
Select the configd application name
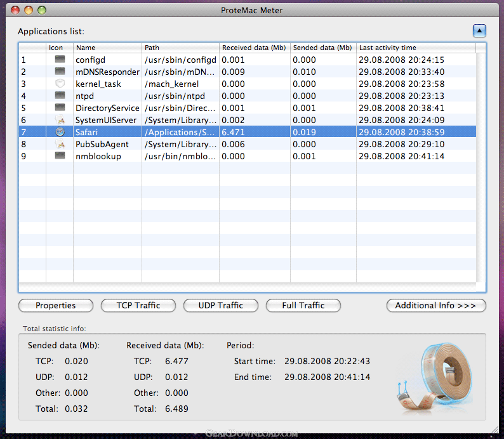coord(90,60)
